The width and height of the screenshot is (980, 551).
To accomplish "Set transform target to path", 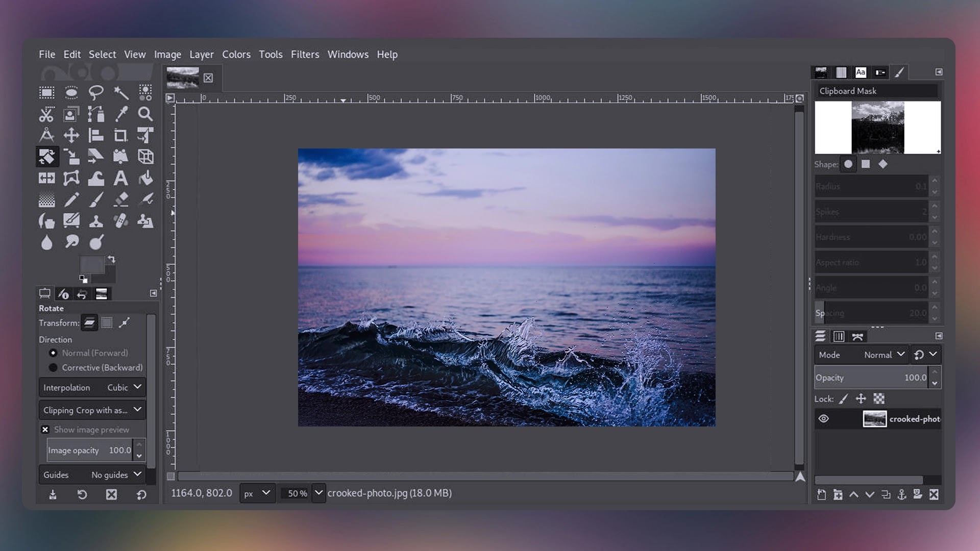I will tap(124, 322).
